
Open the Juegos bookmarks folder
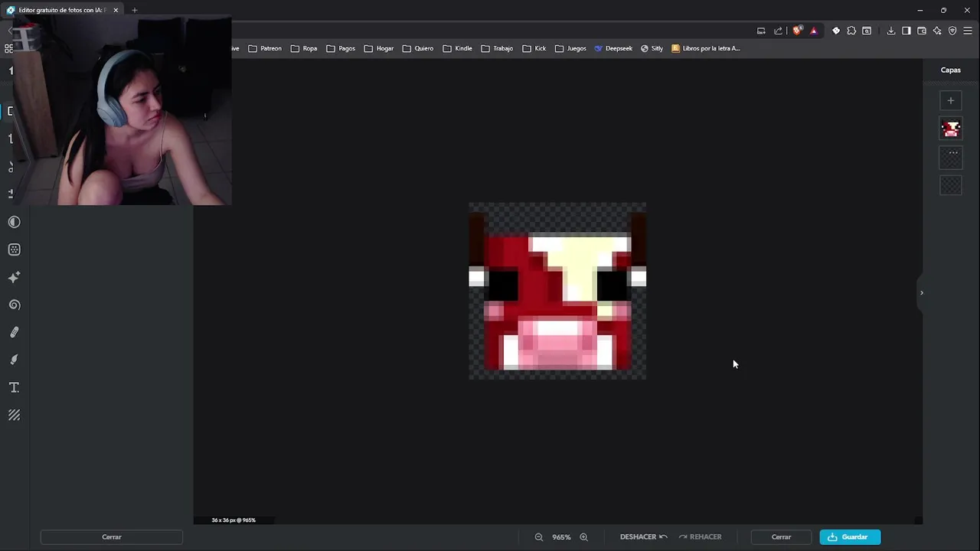coord(570,48)
